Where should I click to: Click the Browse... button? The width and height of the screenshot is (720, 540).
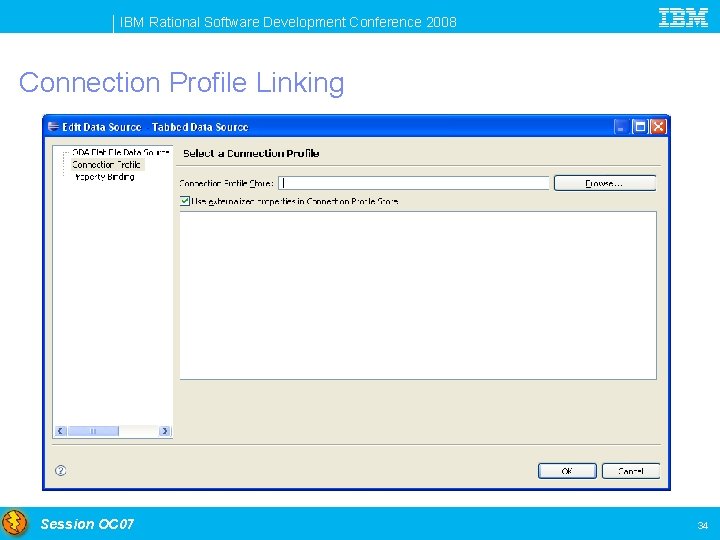pos(605,183)
